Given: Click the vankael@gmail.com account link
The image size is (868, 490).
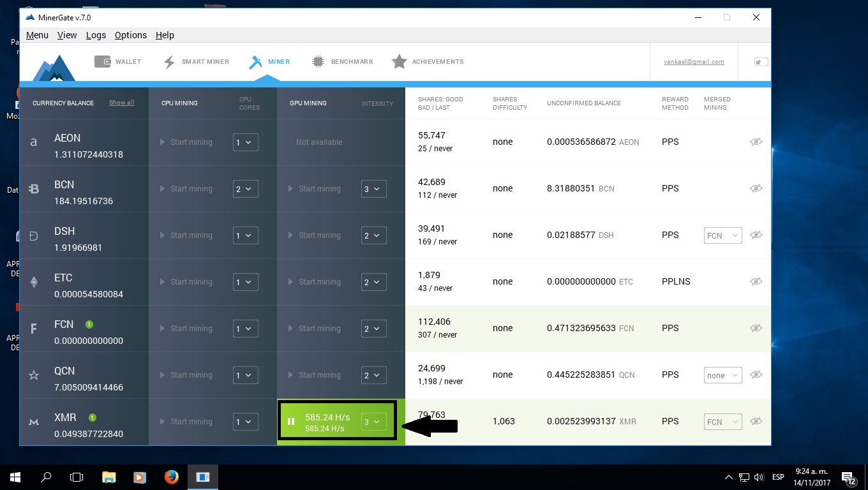Looking at the screenshot, I should [694, 62].
